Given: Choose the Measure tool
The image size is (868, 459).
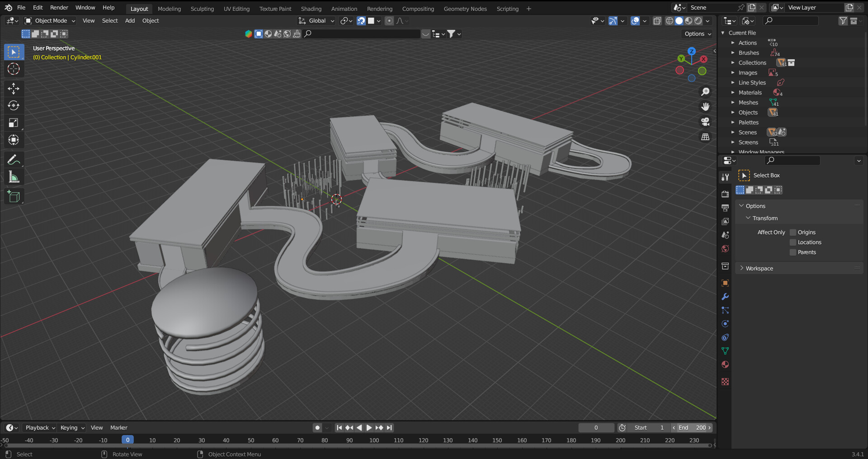Looking at the screenshot, I should click(x=14, y=177).
